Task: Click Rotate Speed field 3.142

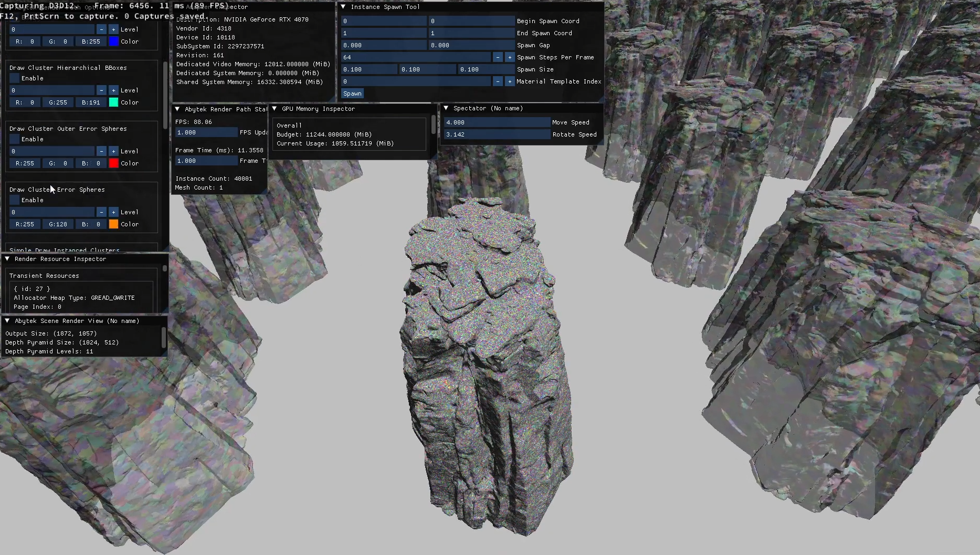Action: 497,134
